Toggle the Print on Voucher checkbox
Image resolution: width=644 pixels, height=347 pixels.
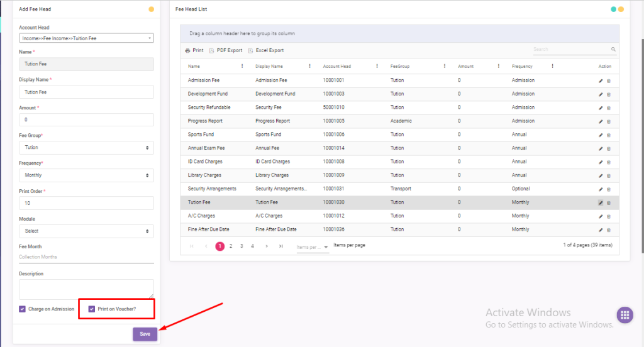pyautogui.click(x=92, y=309)
